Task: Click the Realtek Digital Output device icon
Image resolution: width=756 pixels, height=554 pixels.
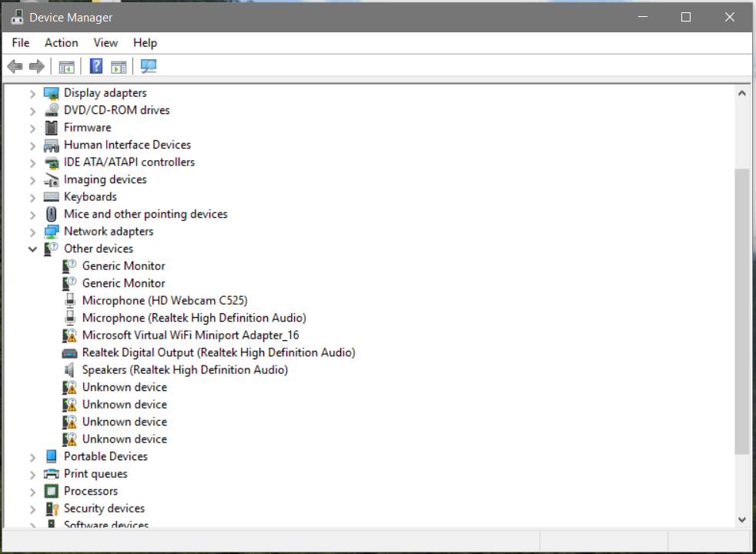Action: [x=69, y=354]
